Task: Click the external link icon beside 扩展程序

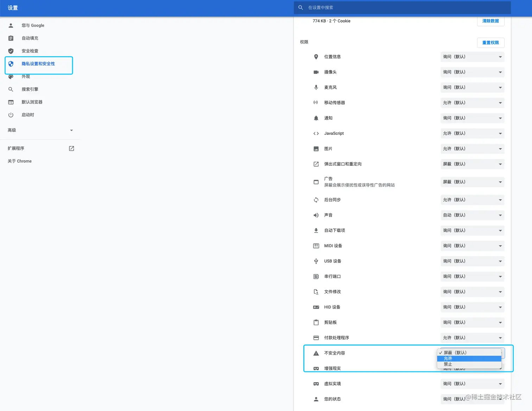Action: (71, 148)
